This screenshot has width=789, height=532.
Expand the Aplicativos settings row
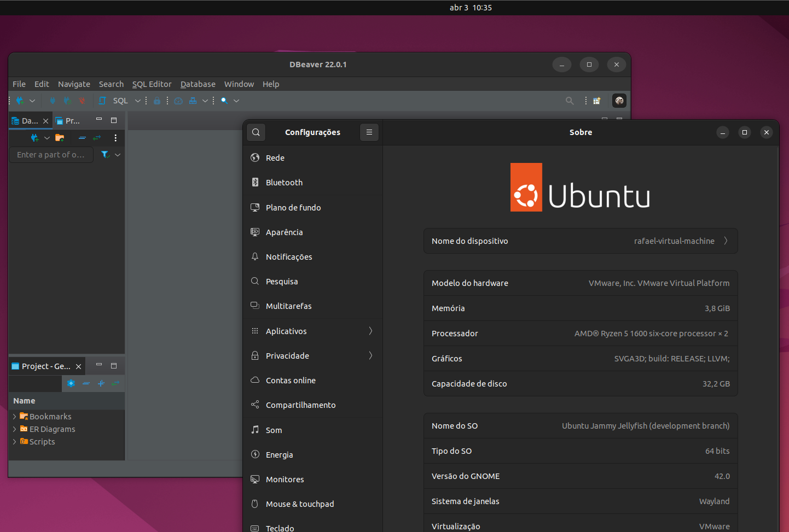tap(312, 331)
